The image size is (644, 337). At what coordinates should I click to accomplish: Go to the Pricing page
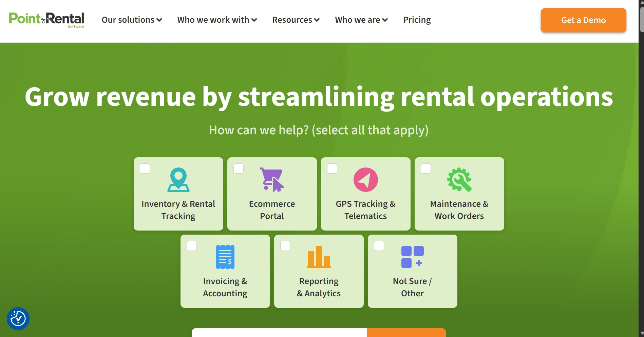pos(417,20)
